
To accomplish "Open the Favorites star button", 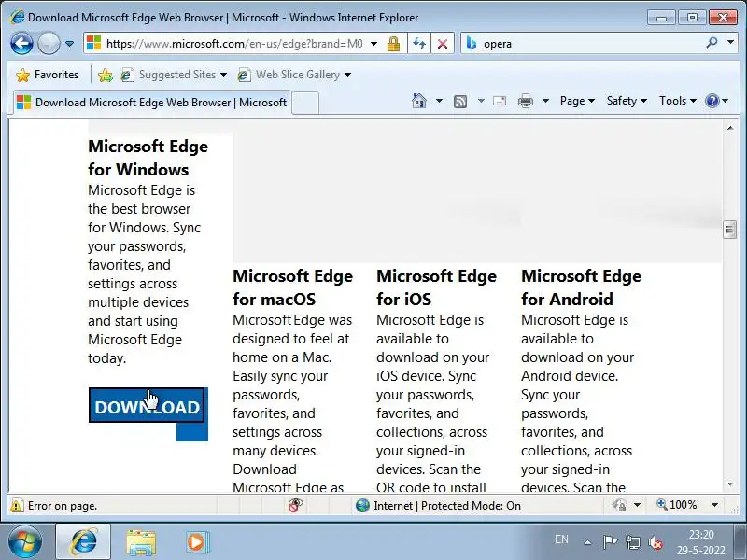I will tap(48, 75).
